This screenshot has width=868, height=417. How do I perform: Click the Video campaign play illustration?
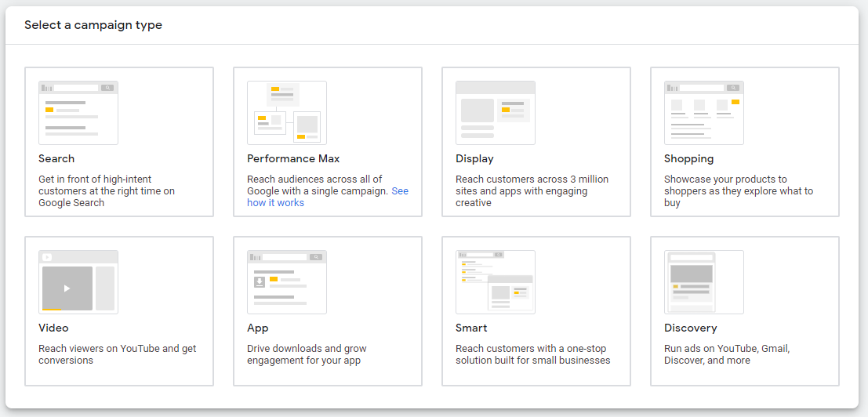click(67, 288)
